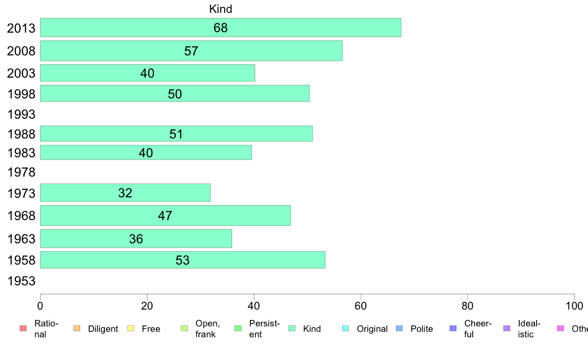The width and height of the screenshot is (588, 364).
Task: Select the Idealistic purple legend swatch
Action: (507, 328)
